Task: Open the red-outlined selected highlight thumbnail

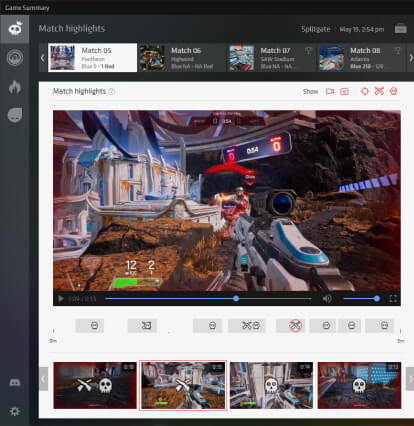Action: 183,385
